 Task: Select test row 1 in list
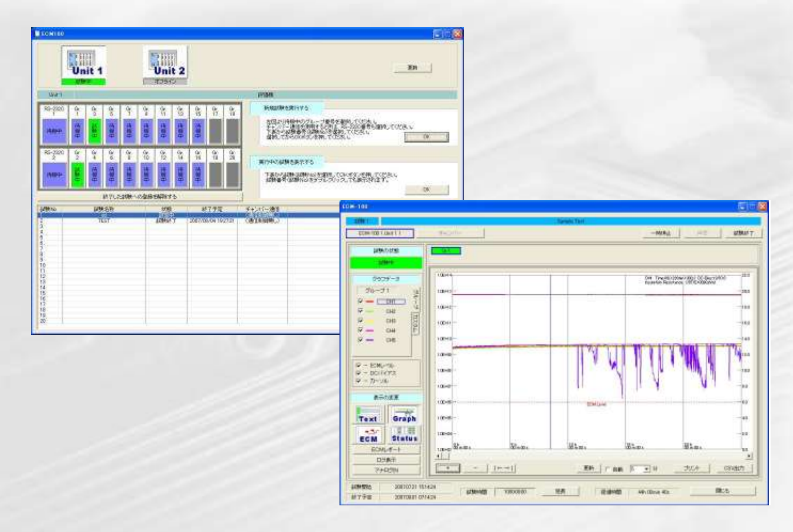[189, 215]
